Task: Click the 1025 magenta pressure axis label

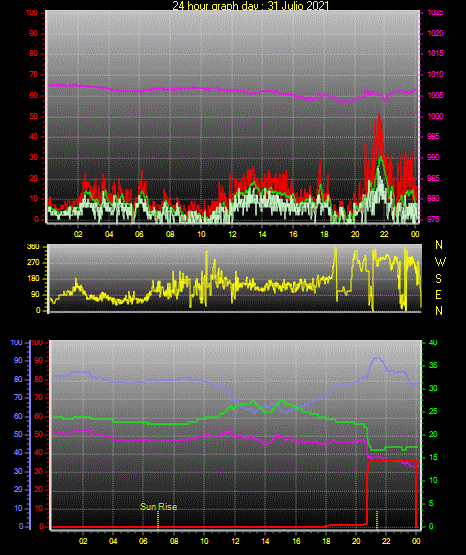Action: 435,12
